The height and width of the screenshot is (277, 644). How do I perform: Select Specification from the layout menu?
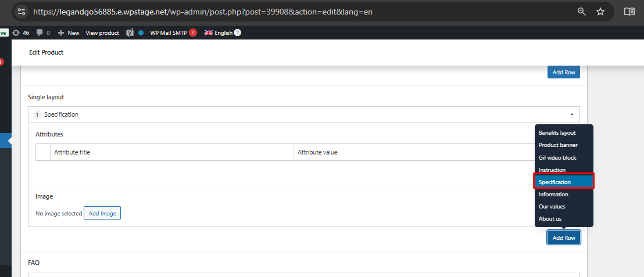(x=563, y=182)
